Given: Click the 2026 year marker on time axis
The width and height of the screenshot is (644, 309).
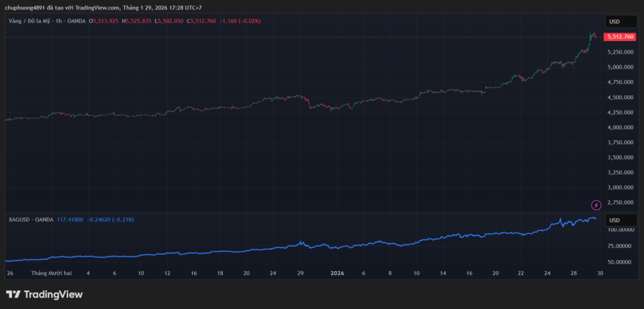Looking at the screenshot, I should tap(338, 274).
